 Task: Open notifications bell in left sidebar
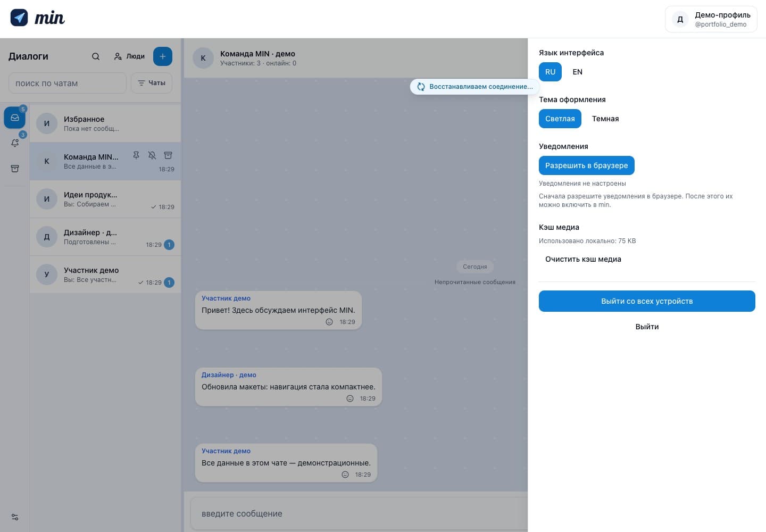pos(15,143)
